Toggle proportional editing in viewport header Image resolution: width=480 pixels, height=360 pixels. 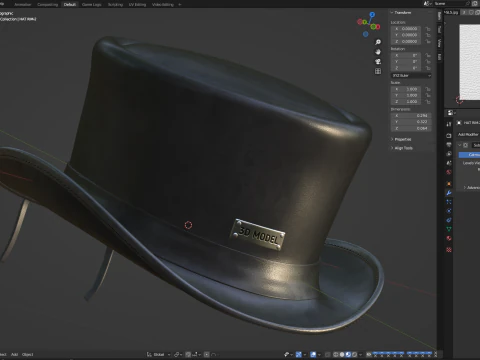[x=207, y=355]
